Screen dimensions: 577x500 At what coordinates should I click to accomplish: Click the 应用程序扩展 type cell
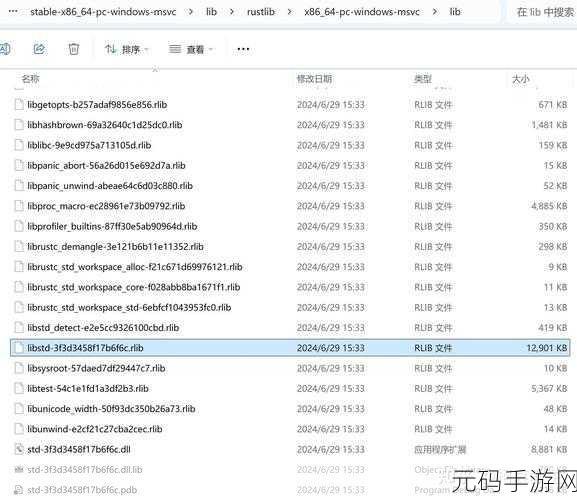pyautogui.click(x=440, y=450)
